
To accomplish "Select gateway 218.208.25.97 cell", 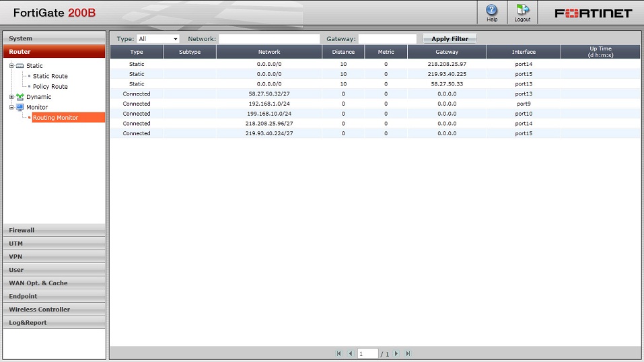I will (447, 64).
